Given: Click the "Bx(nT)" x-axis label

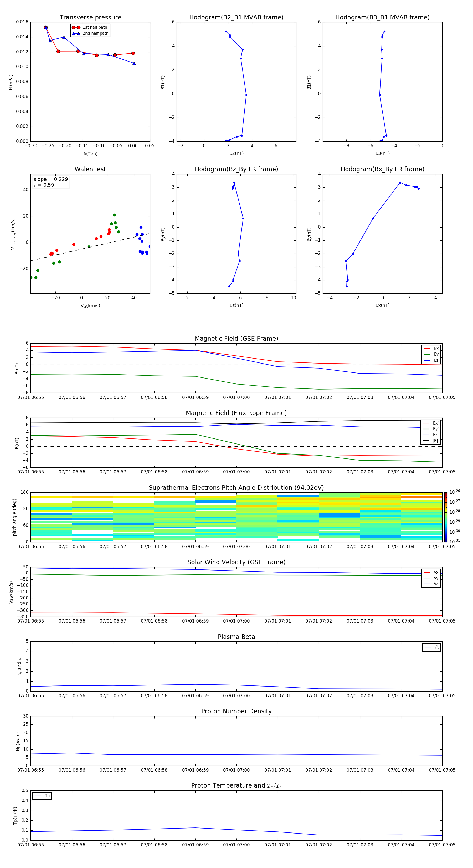Looking at the screenshot, I should tap(382, 305).
